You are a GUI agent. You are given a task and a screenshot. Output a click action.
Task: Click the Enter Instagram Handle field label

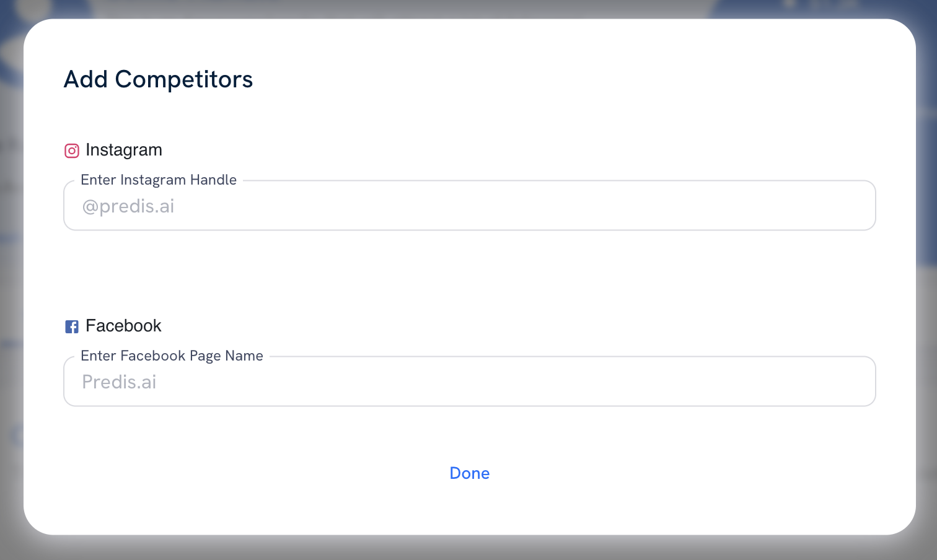[159, 180]
